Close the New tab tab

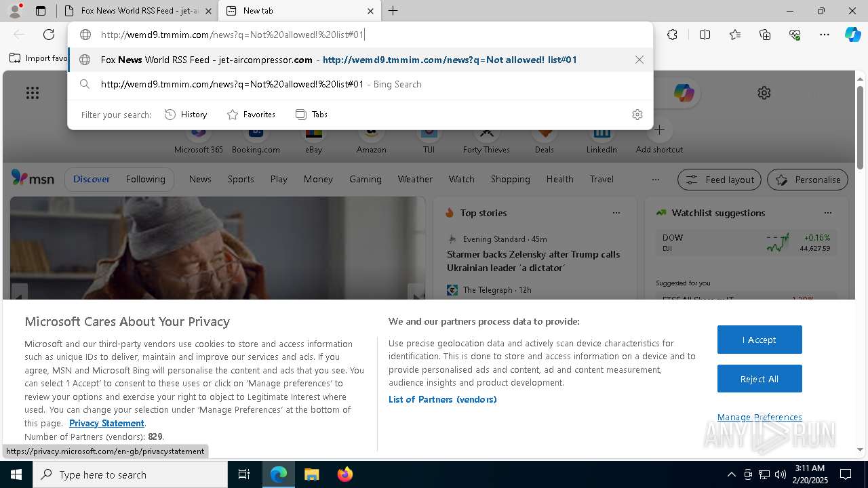[370, 11]
